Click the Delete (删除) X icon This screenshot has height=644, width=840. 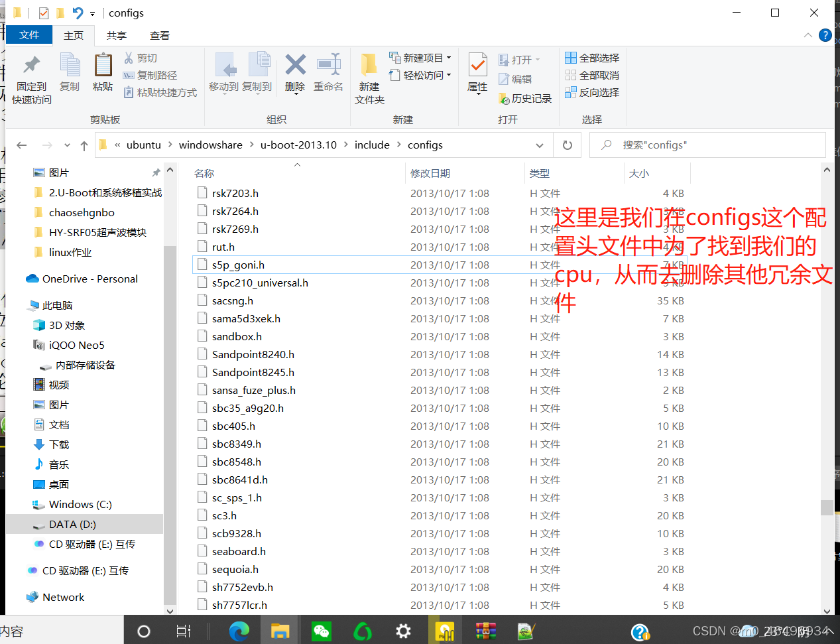[x=295, y=65]
